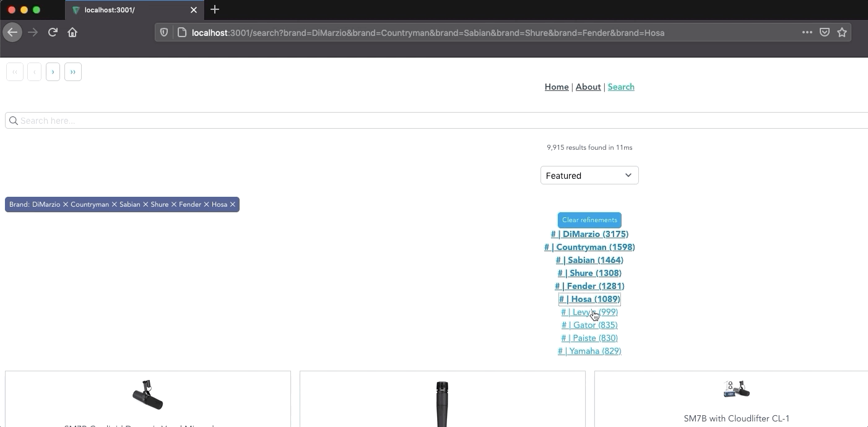Viewport: 868px width, 427px height.
Task: Deselect the Fender (1281) brand filter
Action: click(x=589, y=286)
